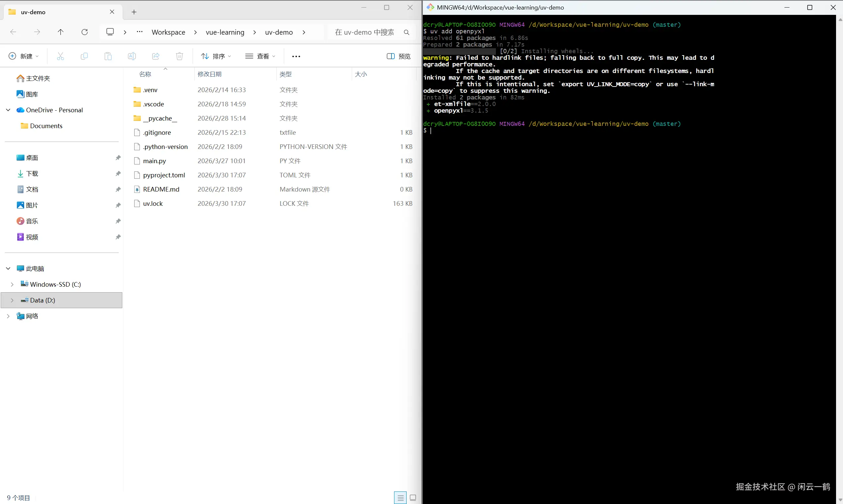Click the Cut scissors icon
This screenshot has width=843, height=504.
pos(60,56)
